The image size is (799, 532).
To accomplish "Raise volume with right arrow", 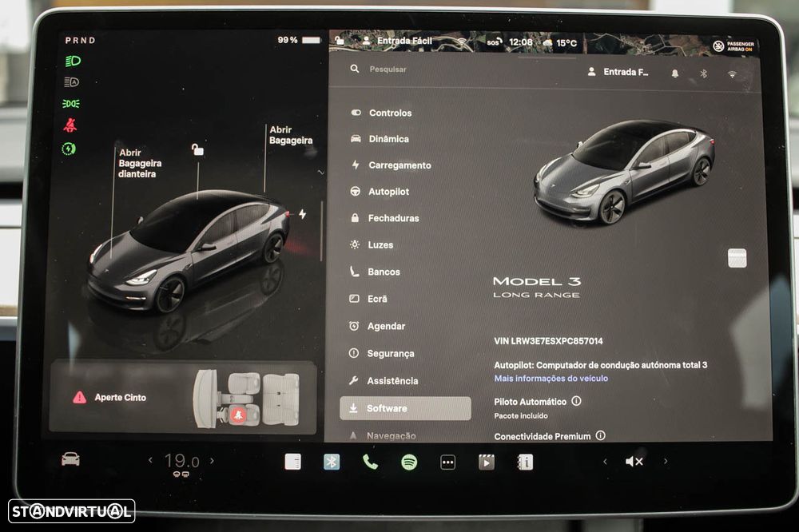I will click(666, 461).
